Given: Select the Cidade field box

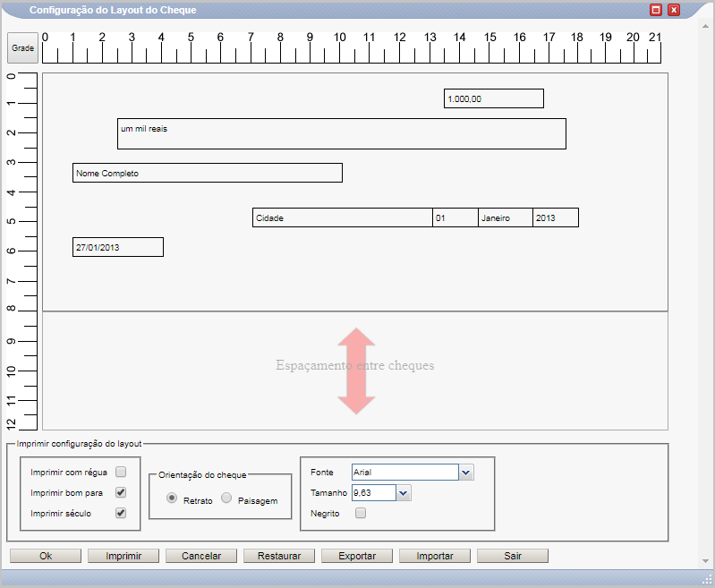Looking at the screenshot, I should 342,217.
